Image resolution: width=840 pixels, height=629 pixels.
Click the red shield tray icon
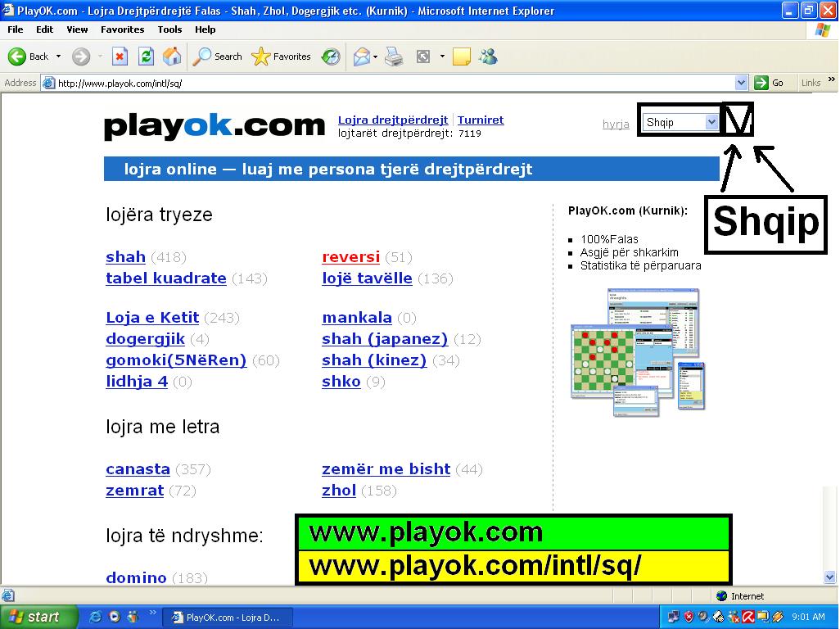tap(689, 618)
